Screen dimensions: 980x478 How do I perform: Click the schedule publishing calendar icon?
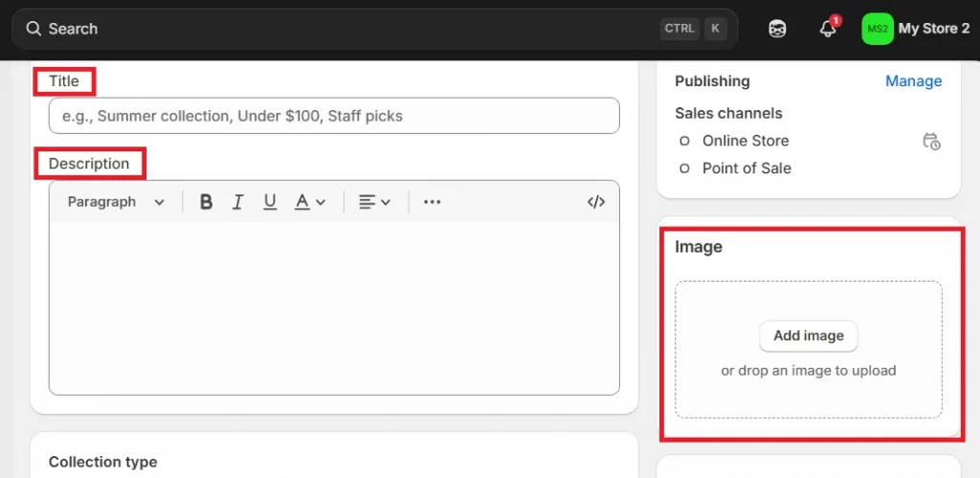pyautogui.click(x=931, y=141)
